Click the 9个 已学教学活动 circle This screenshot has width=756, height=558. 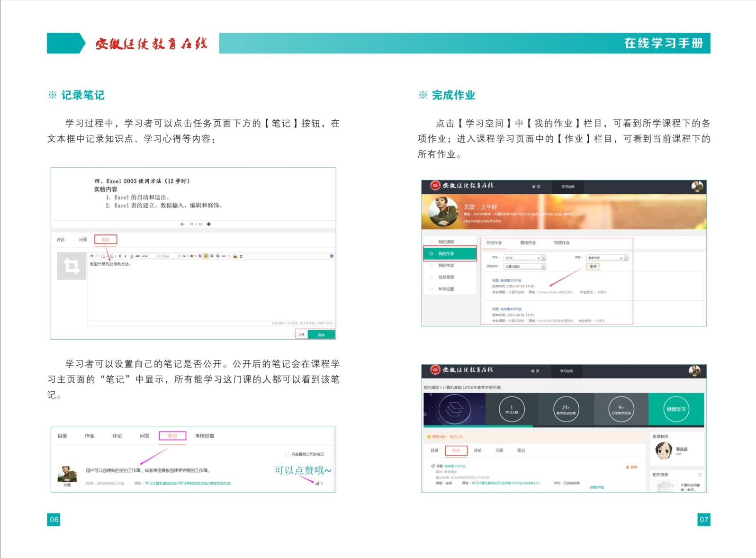621,409
